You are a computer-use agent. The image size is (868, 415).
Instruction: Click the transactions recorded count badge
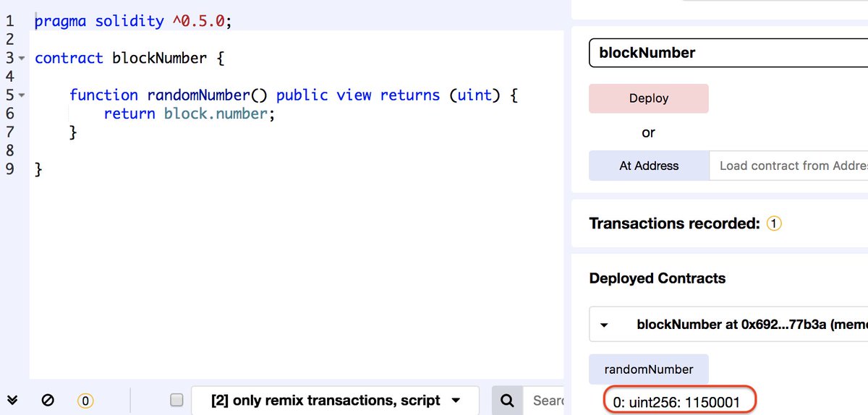773,223
